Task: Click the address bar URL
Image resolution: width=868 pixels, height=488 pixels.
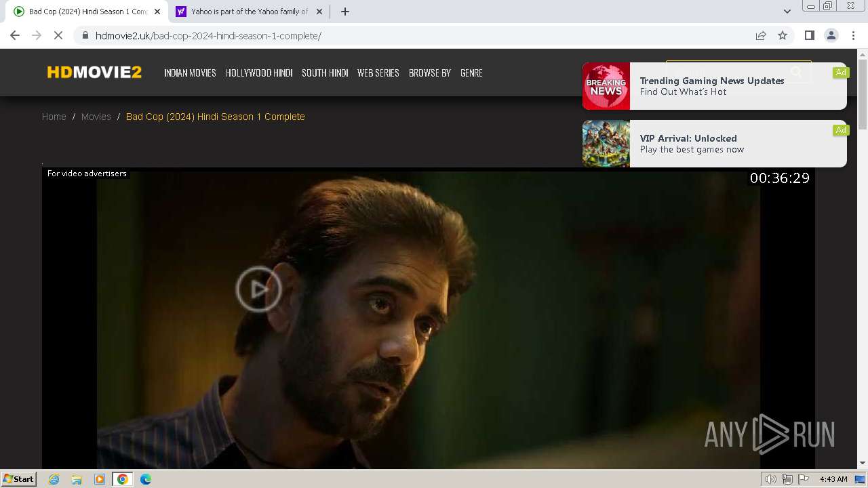Action: tap(208, 35)
